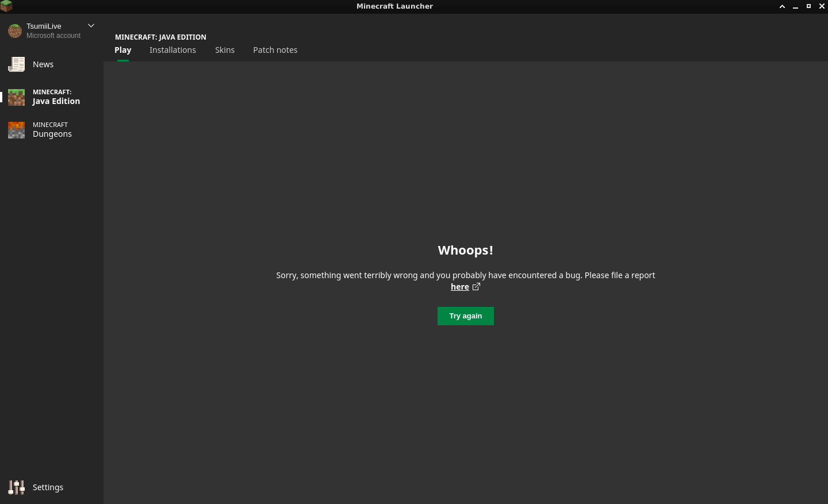This screenshot has height=504, width=828.
Task: Open the Installations tab
Action: tap(172, 50)
